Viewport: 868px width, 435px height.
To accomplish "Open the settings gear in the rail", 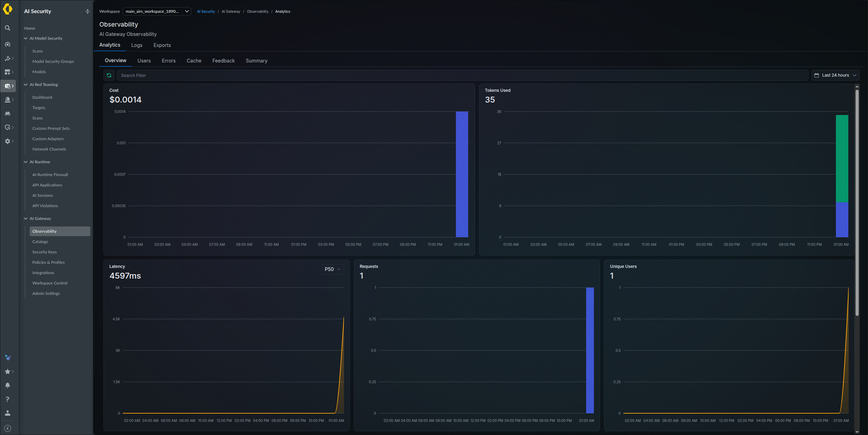I will [x=7, y=141].
